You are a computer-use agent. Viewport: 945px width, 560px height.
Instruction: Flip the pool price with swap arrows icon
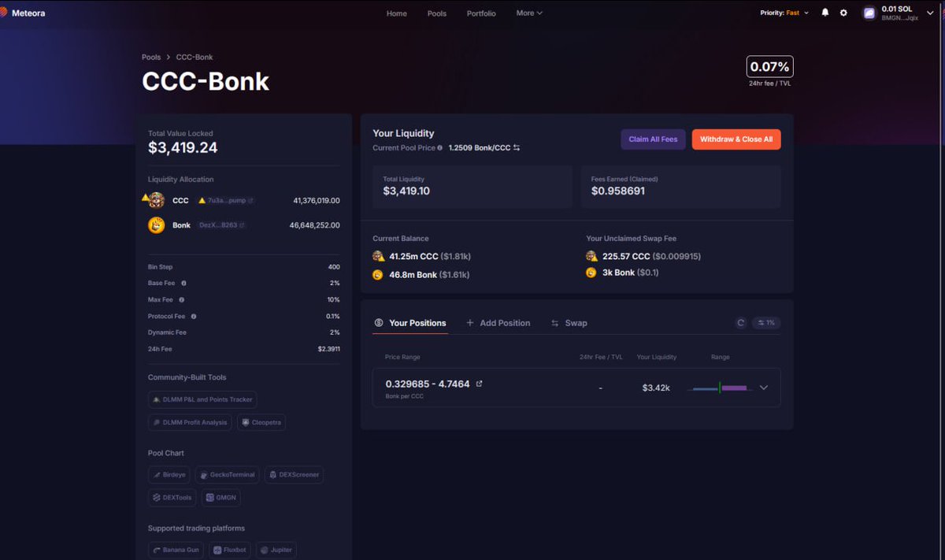coord(517,147)
